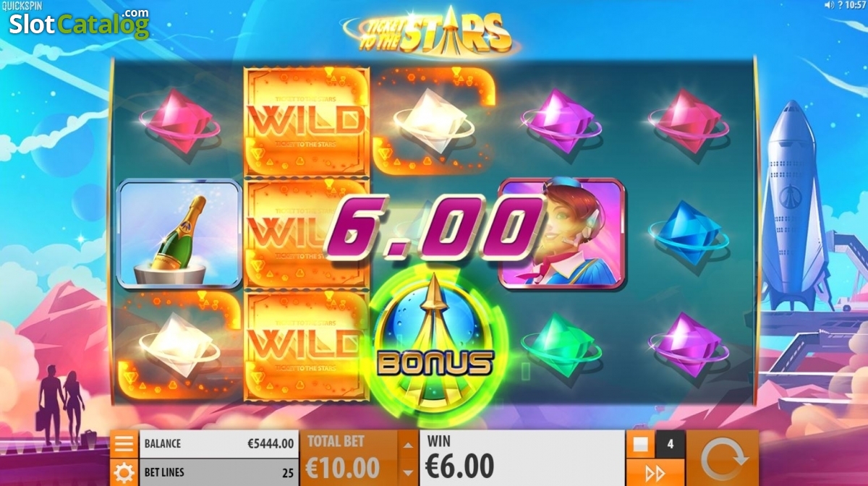The height and width of the screenshot is (486, 868).
Task: Select the Bet Lines 25 row
Action: point(219,472)
